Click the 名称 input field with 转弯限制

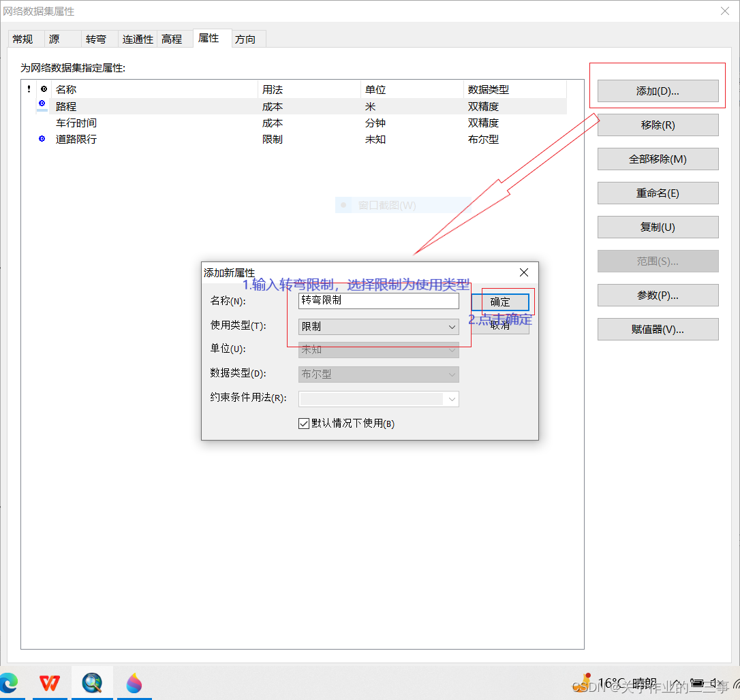pyautogui.click(x=378, y=300)
